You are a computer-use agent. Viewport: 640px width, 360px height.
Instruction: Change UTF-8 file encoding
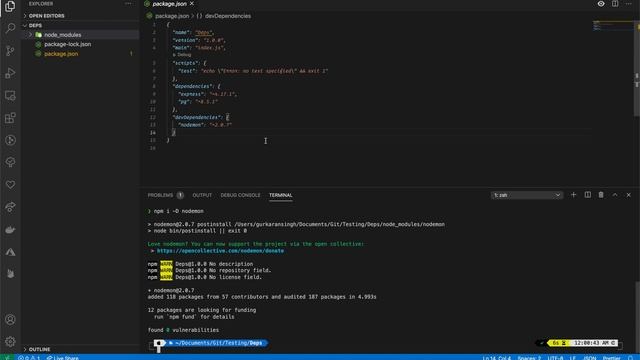[555, 358]
